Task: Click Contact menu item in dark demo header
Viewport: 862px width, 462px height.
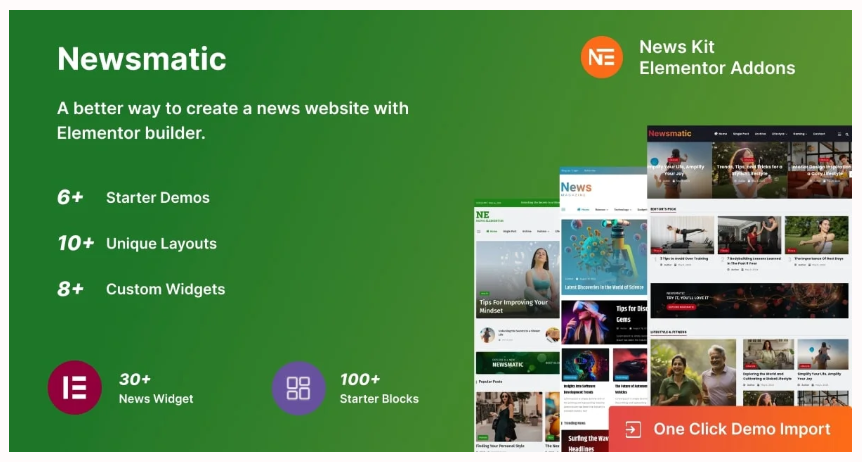Action: pyautogui.click(x=819, y=134)
